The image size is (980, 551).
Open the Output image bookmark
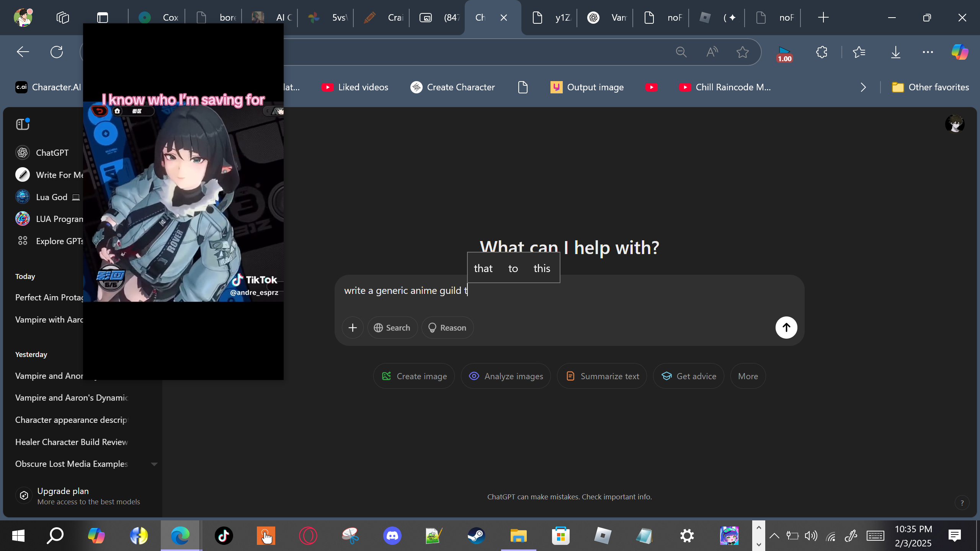point(587,87)
